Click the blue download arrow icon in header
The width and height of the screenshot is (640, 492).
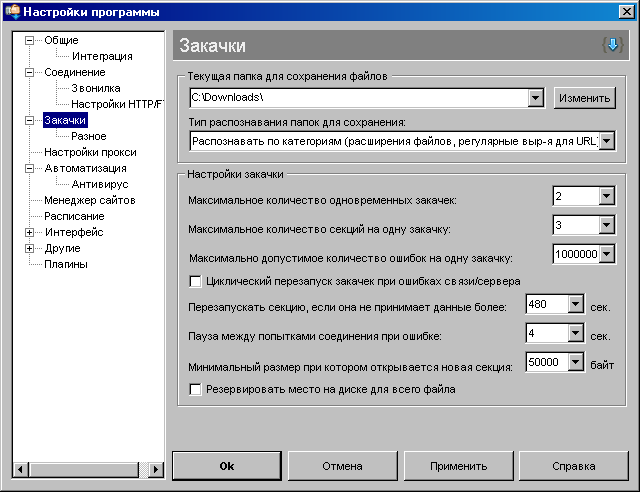coord(612,45)
